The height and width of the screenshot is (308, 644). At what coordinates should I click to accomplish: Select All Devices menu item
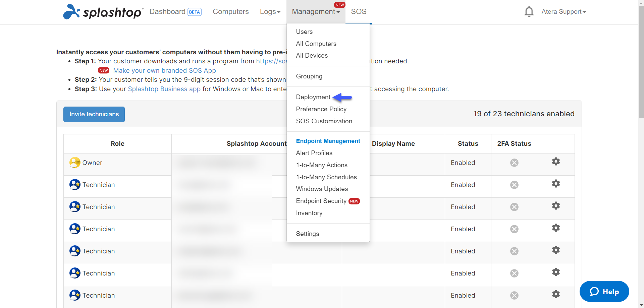click(x=312, y=56)
